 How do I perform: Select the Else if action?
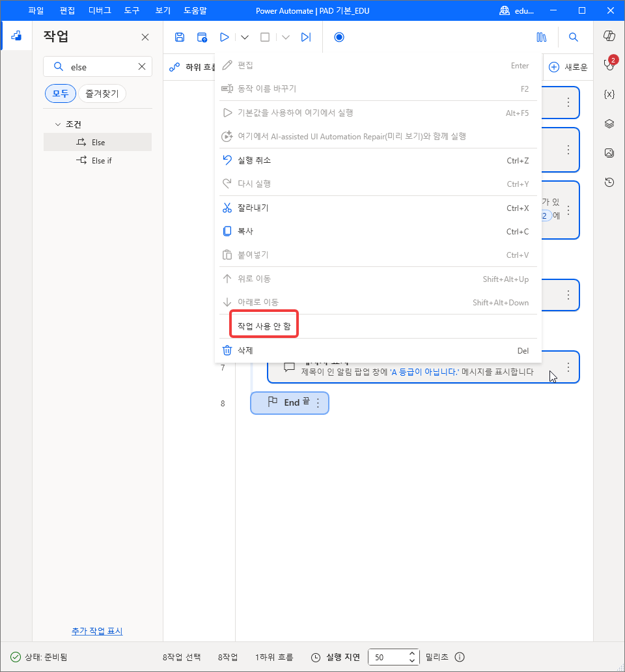98,160
